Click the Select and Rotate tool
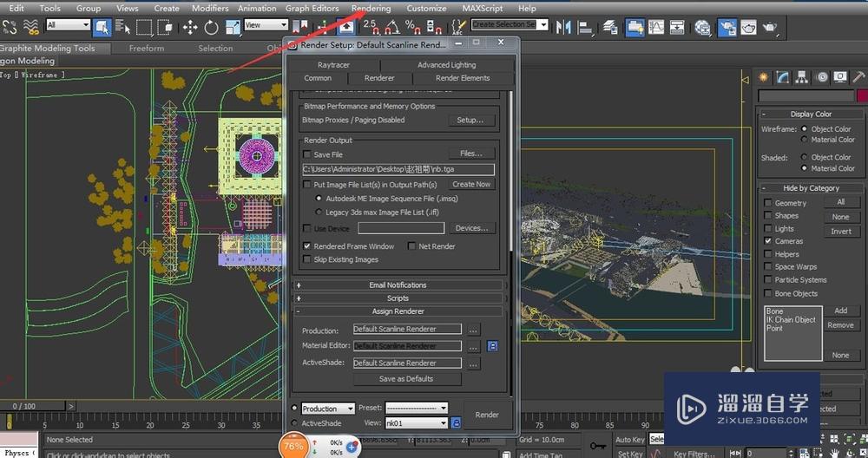 [211, 28]
